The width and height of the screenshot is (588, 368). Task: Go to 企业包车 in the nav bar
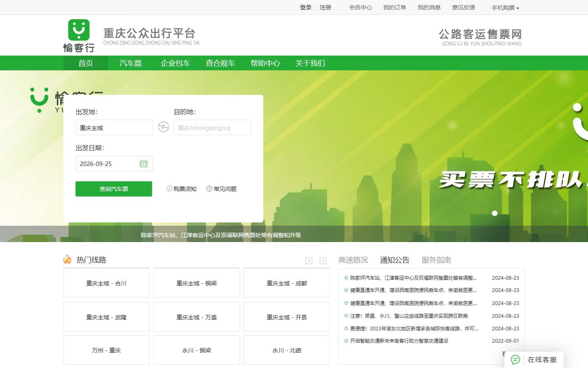176,63
